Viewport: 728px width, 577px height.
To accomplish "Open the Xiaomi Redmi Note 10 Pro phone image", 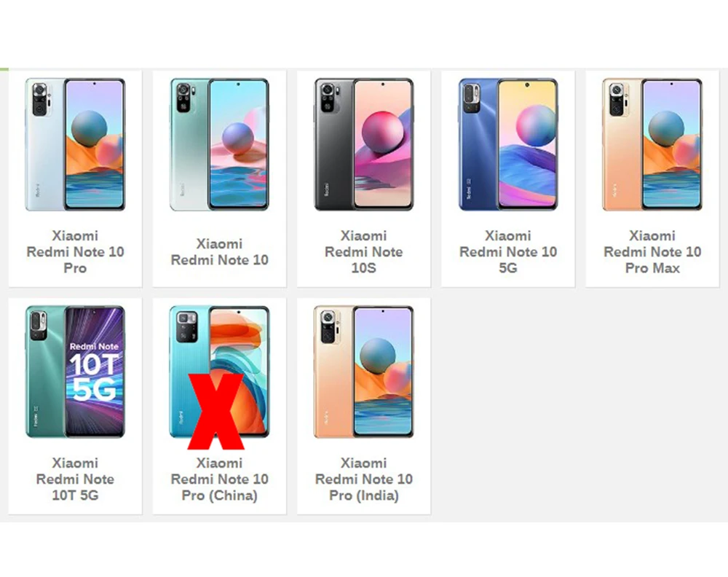I will [x=75, y=144].
